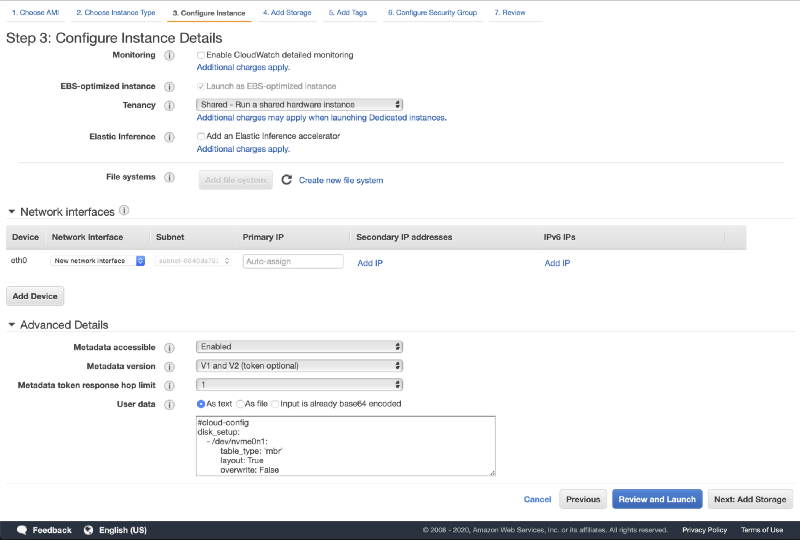
Task: Enable CloudWatch detailed monitoring checkbox
Action: pyautogui.click(x=201, y=55)
